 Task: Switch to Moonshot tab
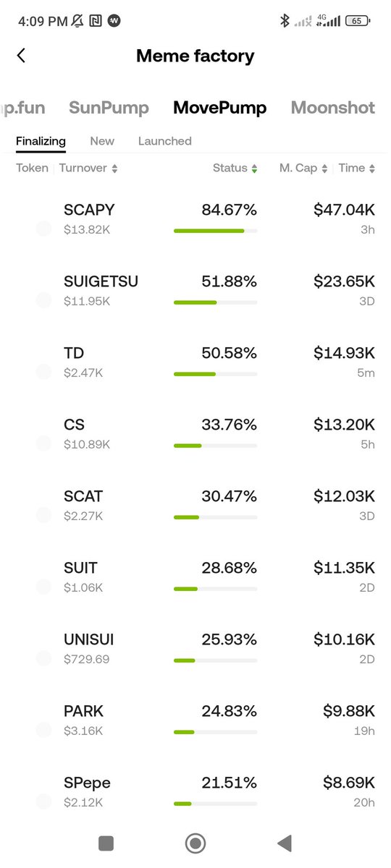point(333,108)
